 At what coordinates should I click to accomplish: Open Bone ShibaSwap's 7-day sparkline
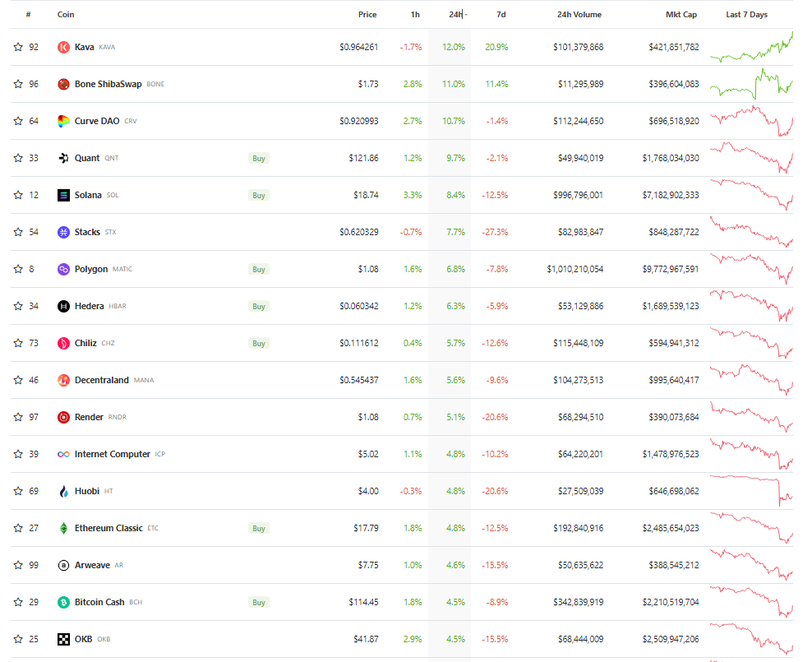pos(751,84)
